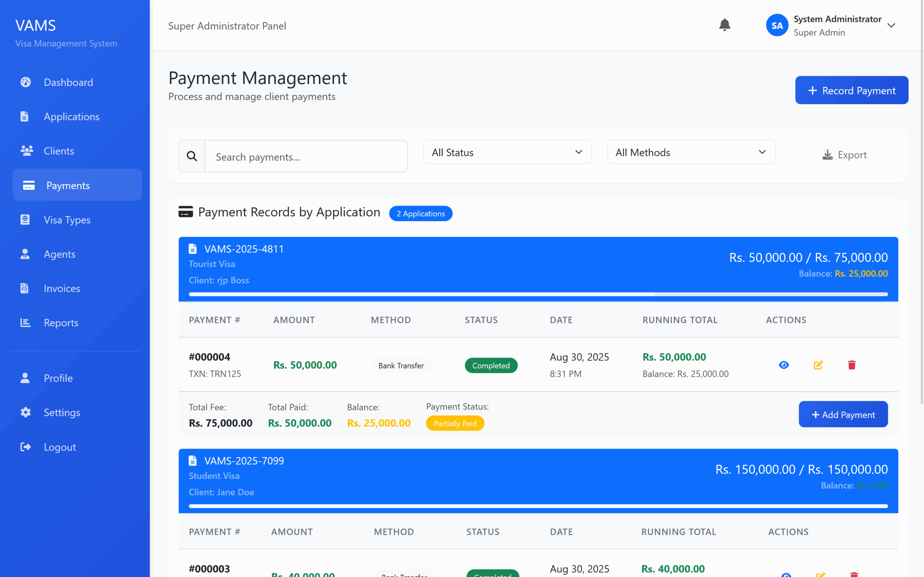Edit payment #000004 with pencil icon
Viewport: 924px width, 577px height.
click(818, 365)
